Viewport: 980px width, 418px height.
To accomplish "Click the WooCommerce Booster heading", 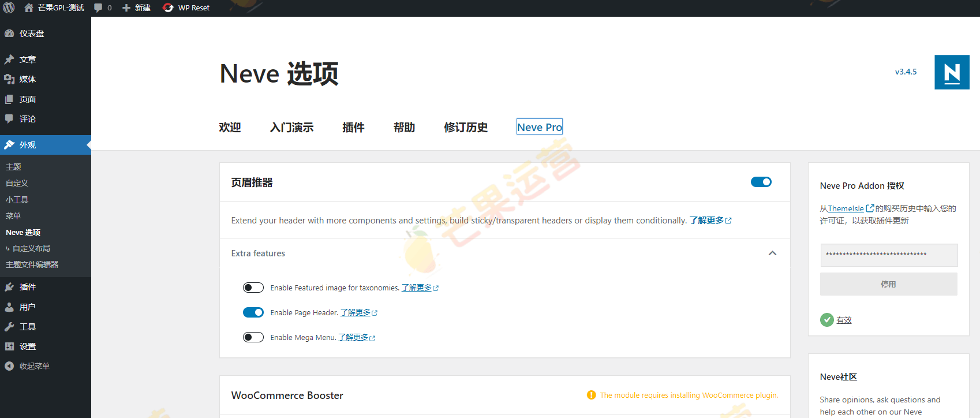I will pos(287,395).
